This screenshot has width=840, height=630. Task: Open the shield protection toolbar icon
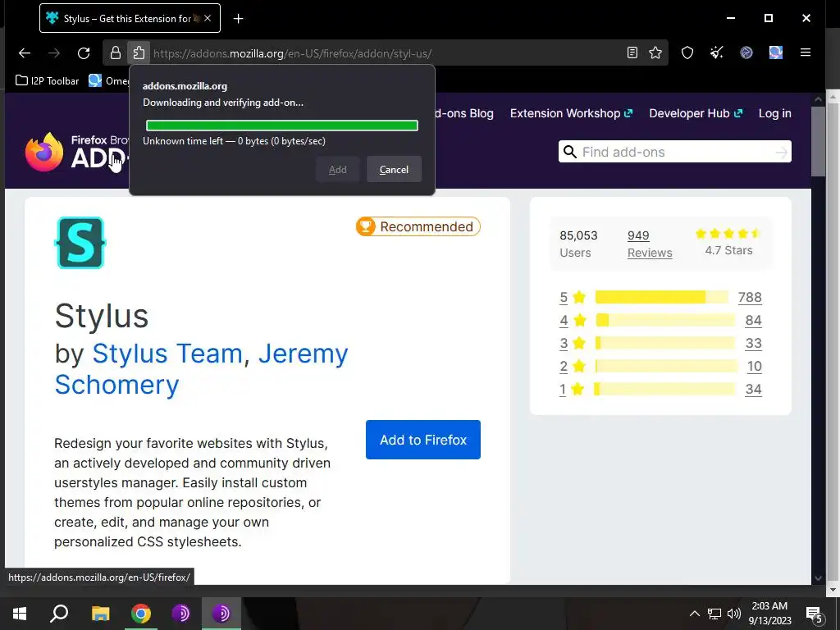[x=687, y=52]
